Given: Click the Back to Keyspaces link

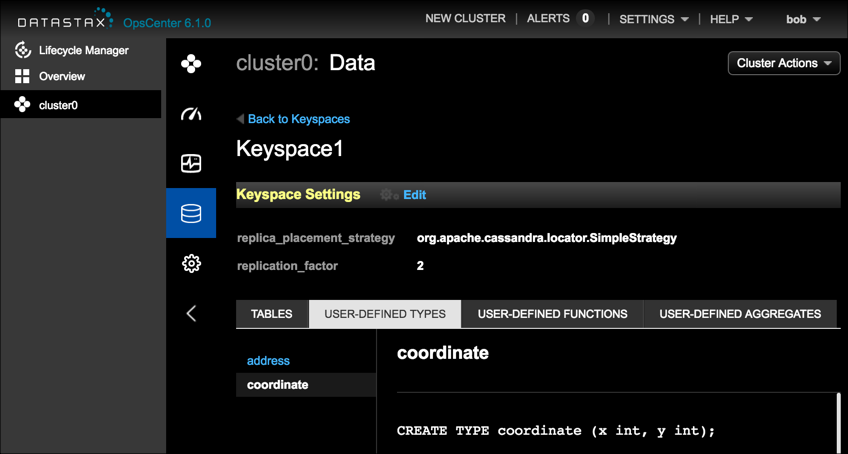Looking at the screenshot, I should 299,119.
